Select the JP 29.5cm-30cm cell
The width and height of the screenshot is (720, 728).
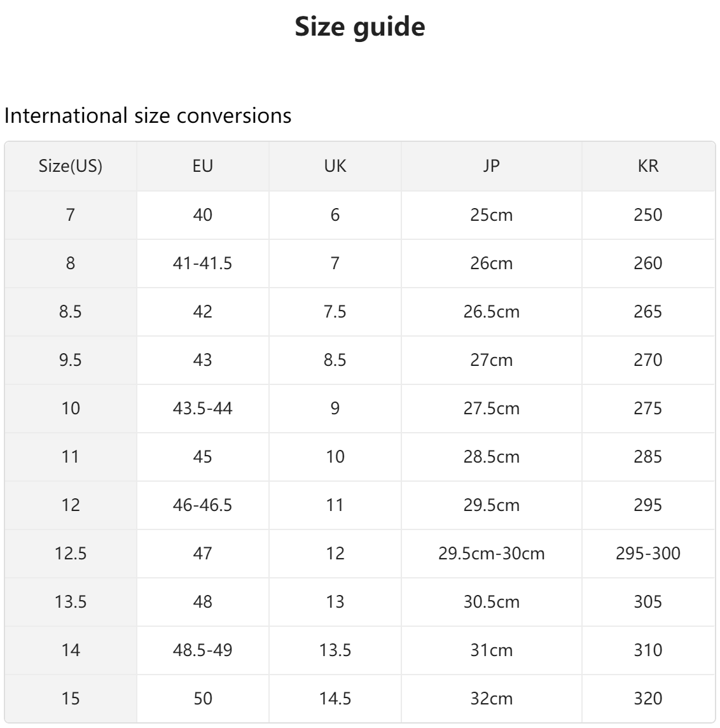pos(491,553)
